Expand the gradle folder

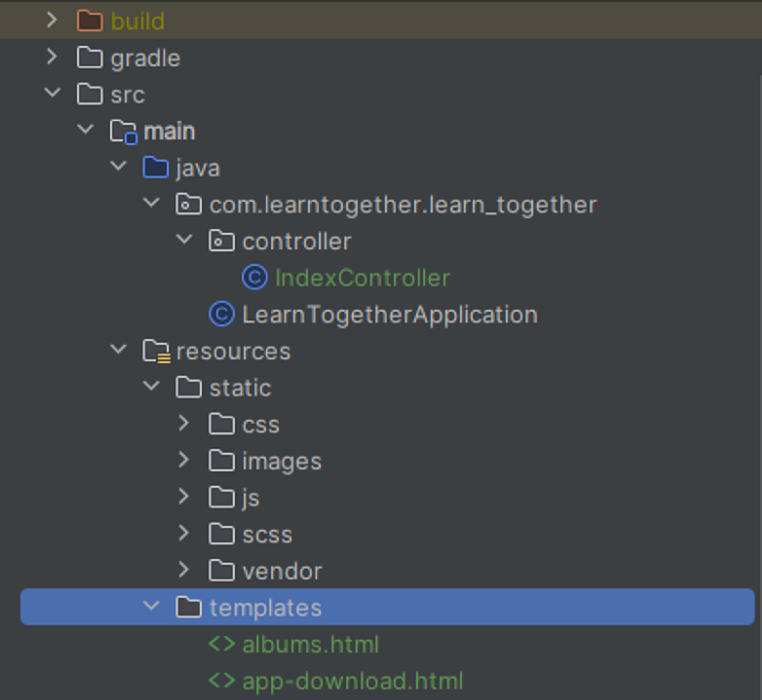(52, 57)
